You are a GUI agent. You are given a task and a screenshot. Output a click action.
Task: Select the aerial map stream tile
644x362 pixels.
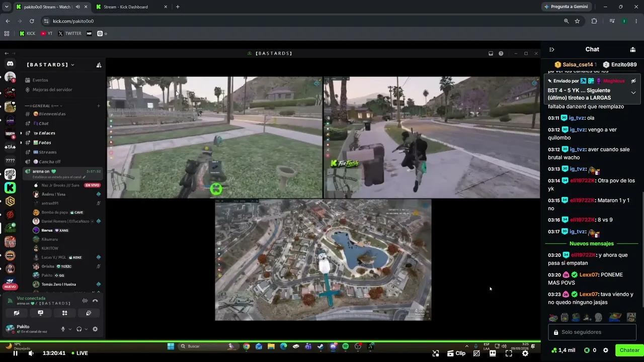coord(323,260)
